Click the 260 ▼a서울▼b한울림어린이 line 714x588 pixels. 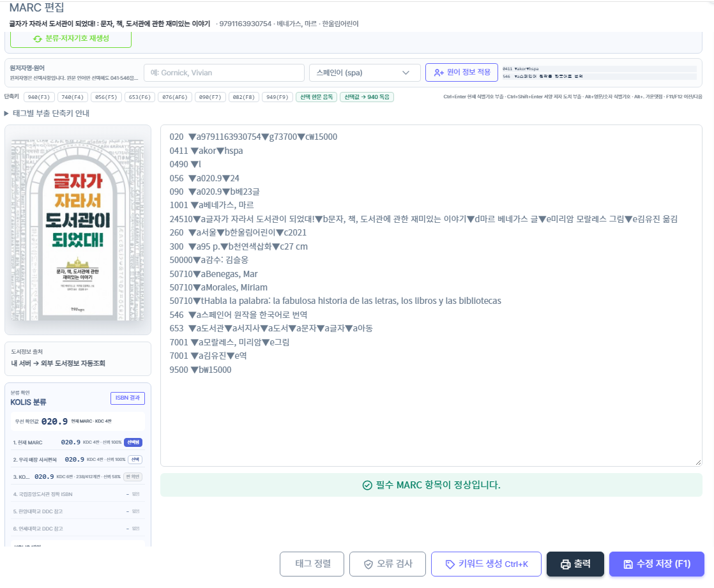pyautogui.click(x=238, y=232)
